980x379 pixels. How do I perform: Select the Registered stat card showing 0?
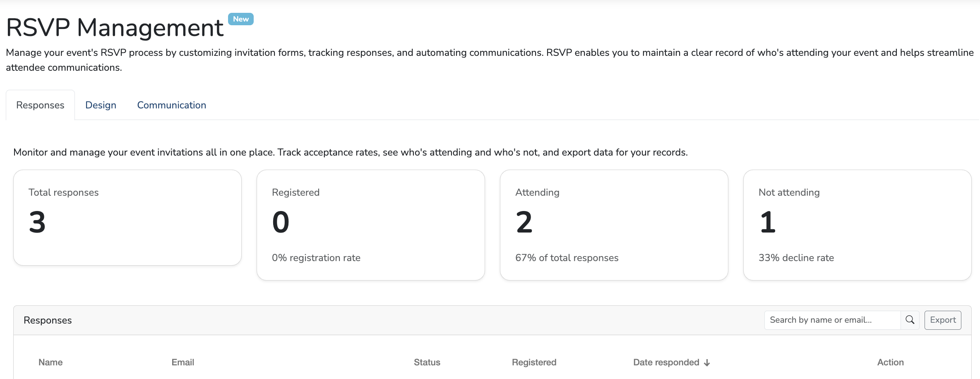pos(370,225)
